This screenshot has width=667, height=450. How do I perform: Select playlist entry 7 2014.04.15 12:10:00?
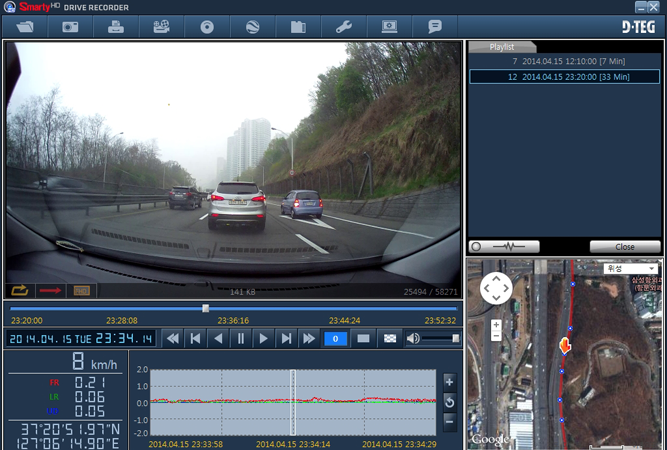click(x=564, y=61)
